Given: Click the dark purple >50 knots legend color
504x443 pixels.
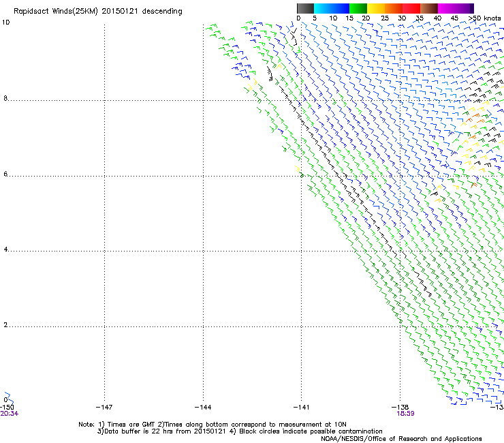Looking at the screenshot, I should pyautogui.click(x=472, y=8).
